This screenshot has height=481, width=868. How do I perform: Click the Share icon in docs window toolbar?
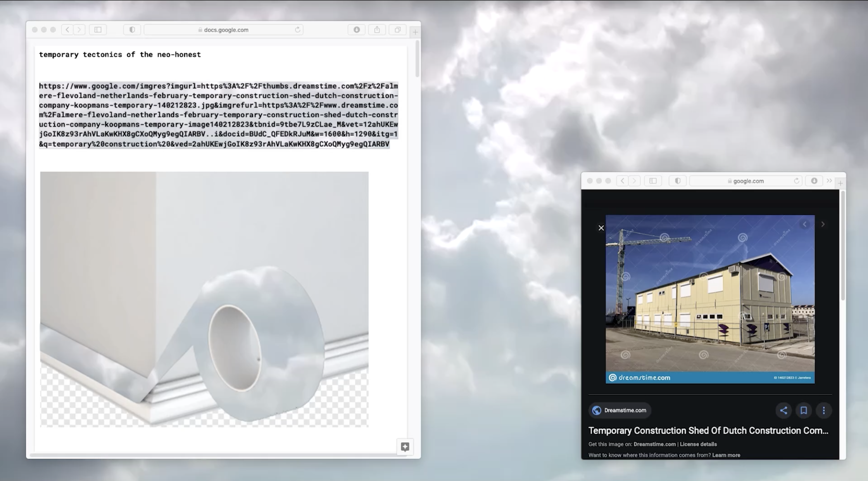click(x=377, y=30)
